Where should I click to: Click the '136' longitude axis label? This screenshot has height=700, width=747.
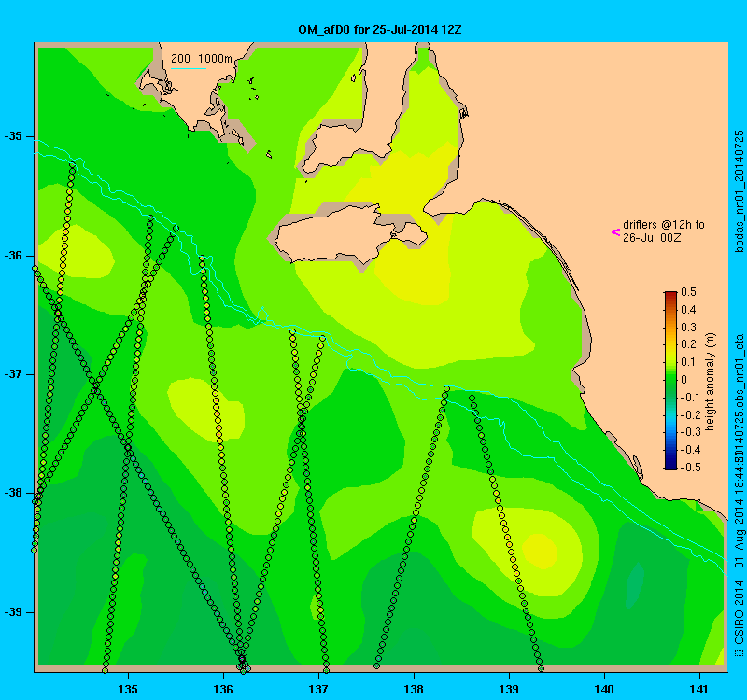(223, 690)
